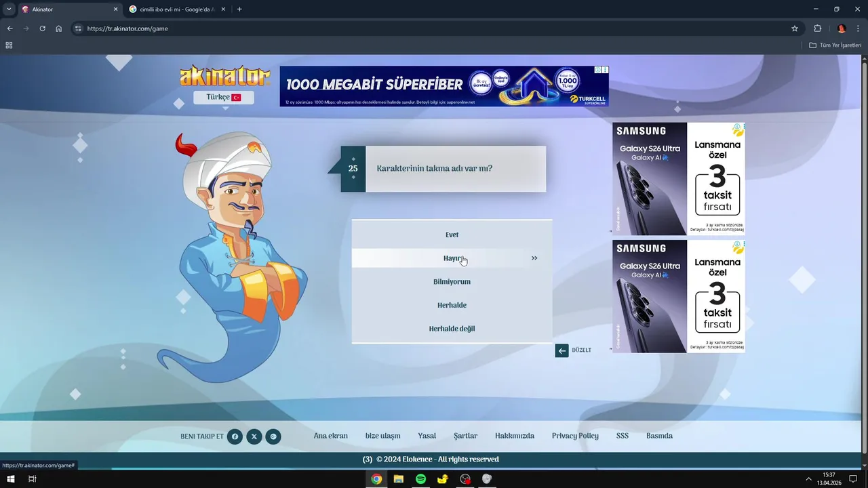This screenshot has width=868, height=488.
Task: Click the browser home icon
Action: point(58,28)
